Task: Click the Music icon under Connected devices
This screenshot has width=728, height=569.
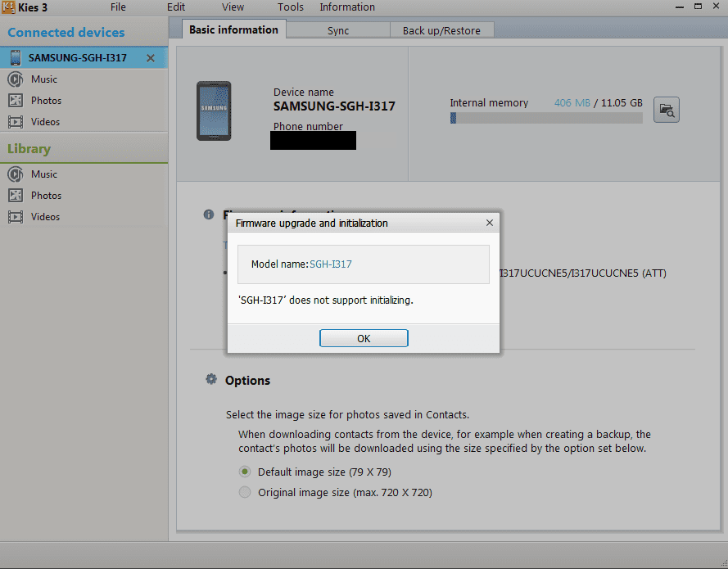Action: pyautogui.click(x=16, y=79)
